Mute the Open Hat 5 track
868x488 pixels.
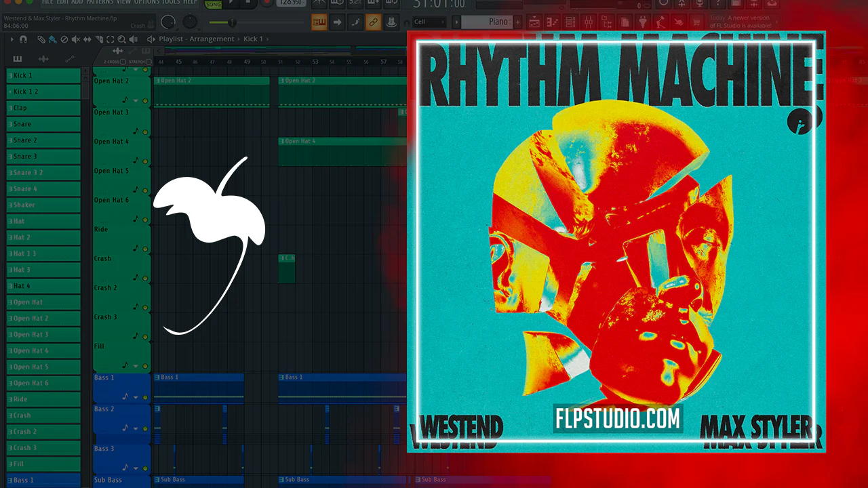pyautogui.click(x=144, y=190)
